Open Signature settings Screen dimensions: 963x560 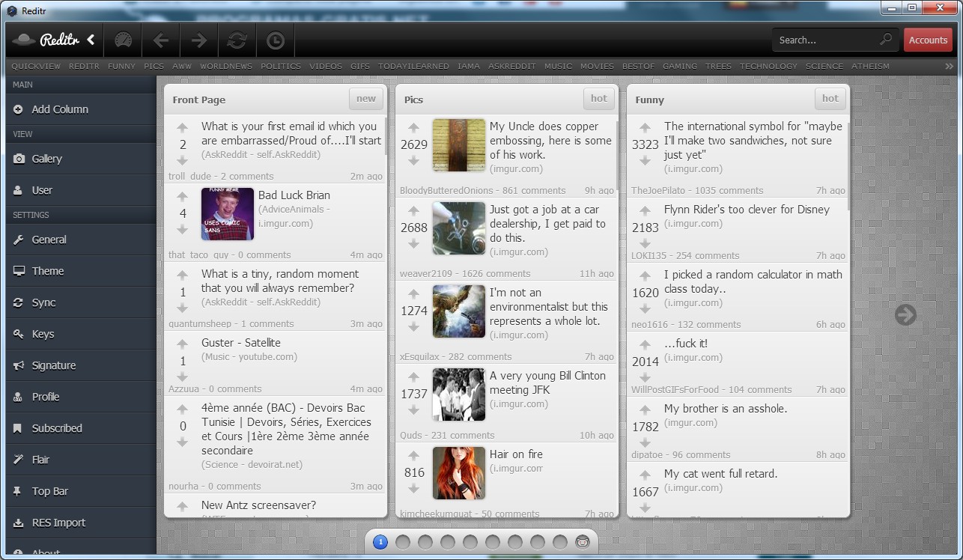81,365
